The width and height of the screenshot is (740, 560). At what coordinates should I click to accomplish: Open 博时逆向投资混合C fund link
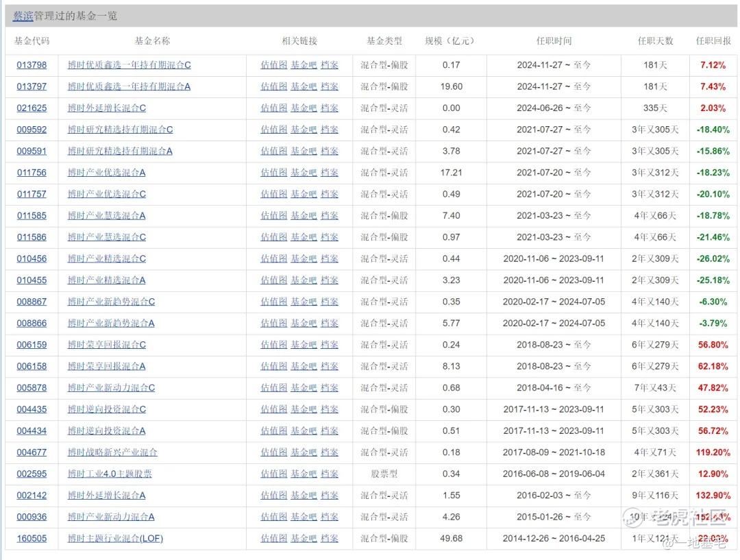pos(107,409)
